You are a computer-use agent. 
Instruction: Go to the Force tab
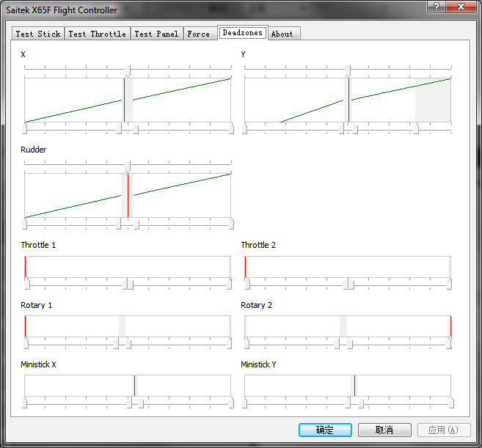click(x=199, y=34)
